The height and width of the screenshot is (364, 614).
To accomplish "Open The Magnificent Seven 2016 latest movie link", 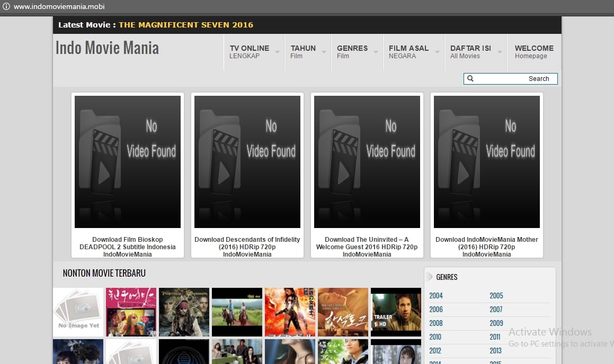I will pos(186,25).
